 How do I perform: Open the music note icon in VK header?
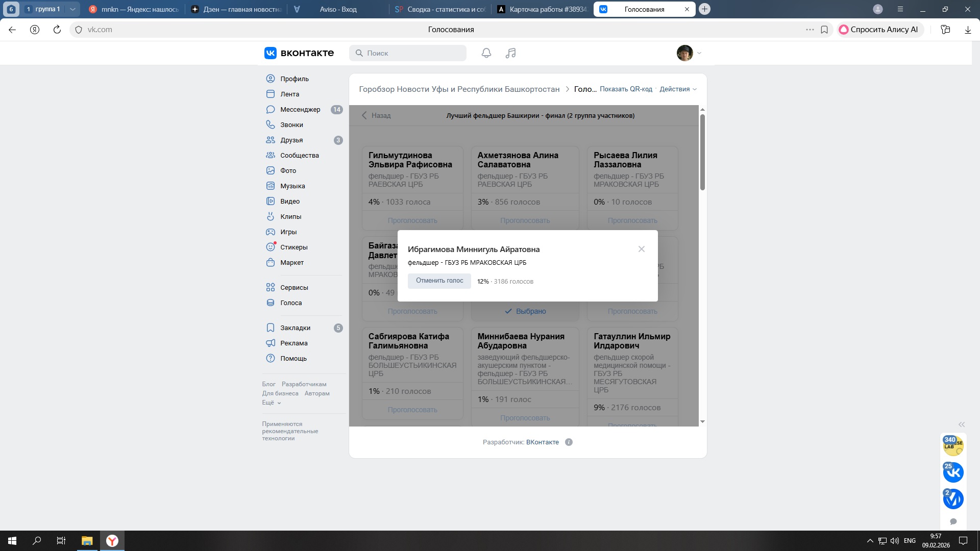tap(510, 53)
